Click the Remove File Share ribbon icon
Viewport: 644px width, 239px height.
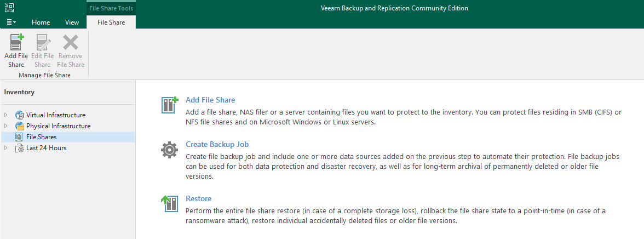(71, 42)
